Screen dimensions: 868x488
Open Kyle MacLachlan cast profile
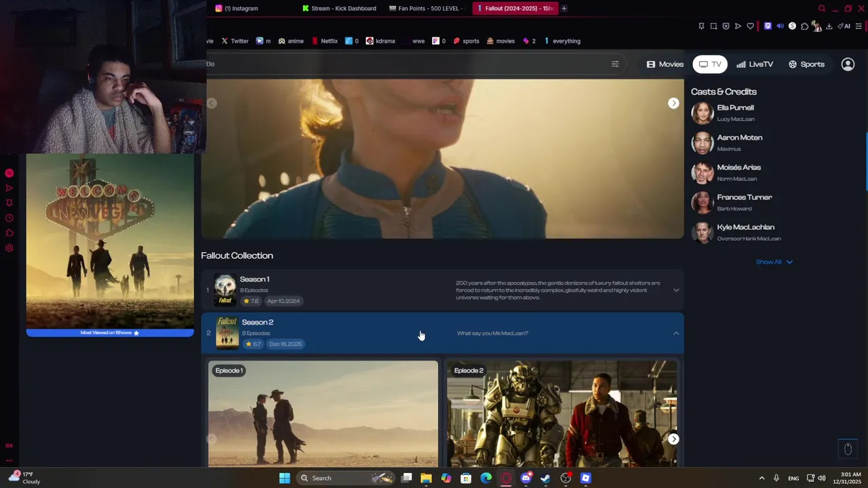click(x=736, y=232)
